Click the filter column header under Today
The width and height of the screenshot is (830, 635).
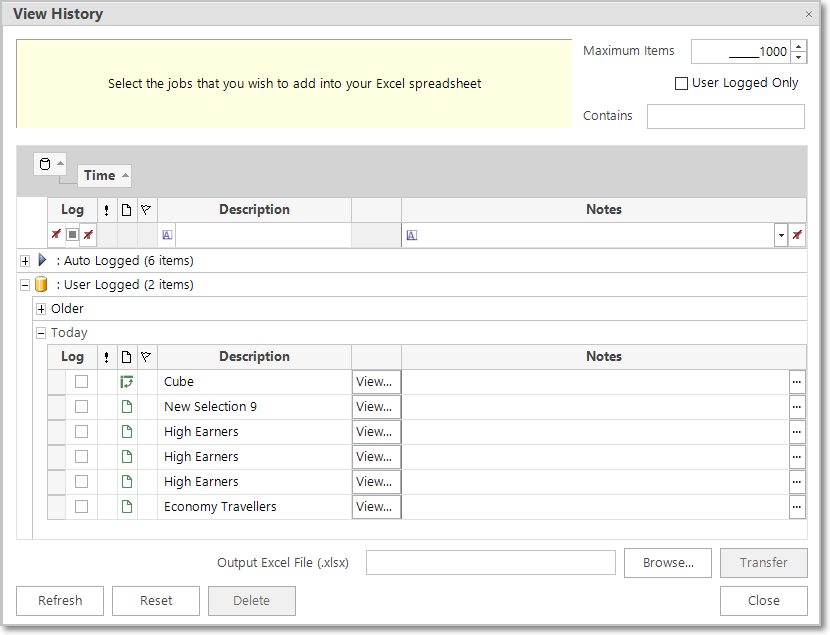click(147, 357)
